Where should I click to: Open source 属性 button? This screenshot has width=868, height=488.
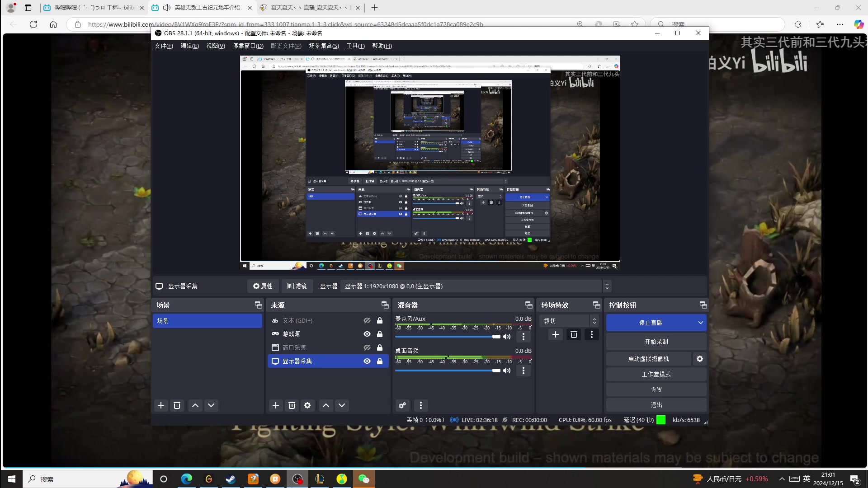tap(263, 286)
